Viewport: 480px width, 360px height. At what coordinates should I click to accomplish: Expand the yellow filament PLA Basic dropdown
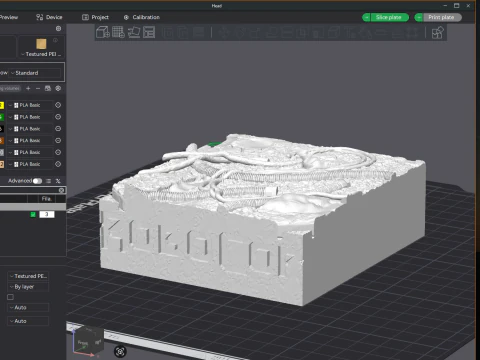[30, 105]
